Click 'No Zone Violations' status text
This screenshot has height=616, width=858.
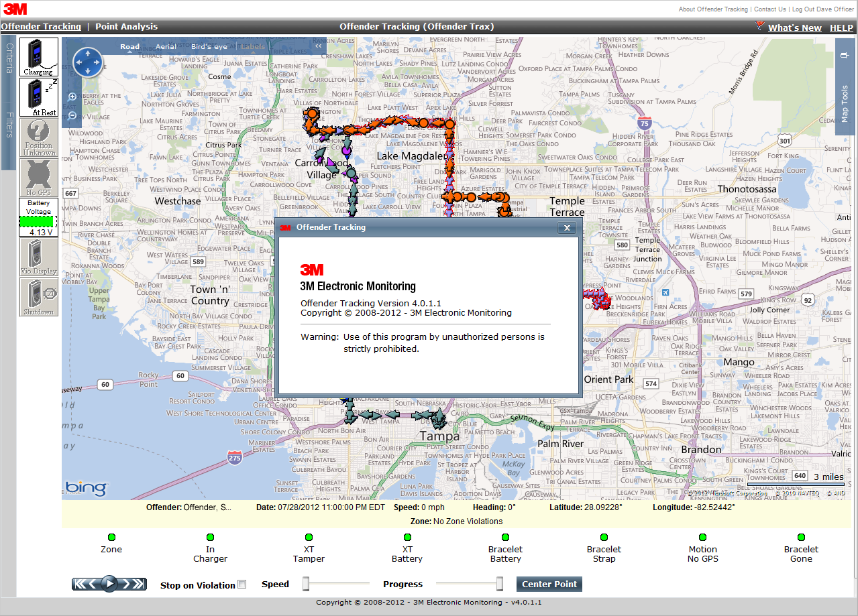click(x=468, y=521)
